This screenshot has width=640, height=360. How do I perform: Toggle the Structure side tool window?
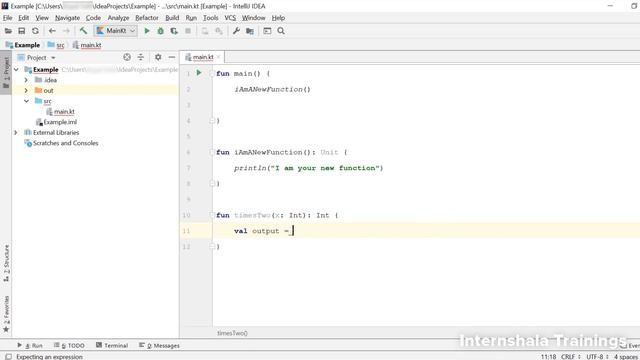coord(6,263)
